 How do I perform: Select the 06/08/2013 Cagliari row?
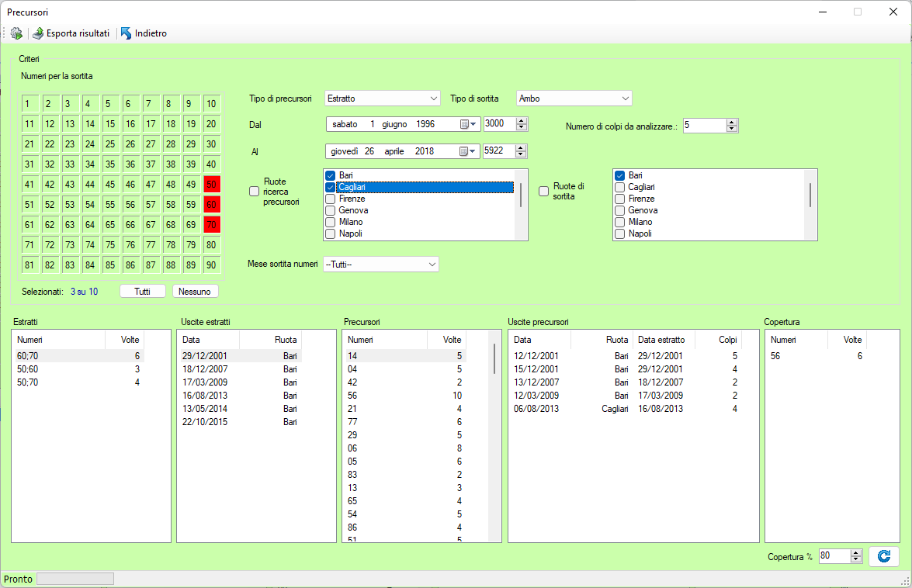[626, 409]
